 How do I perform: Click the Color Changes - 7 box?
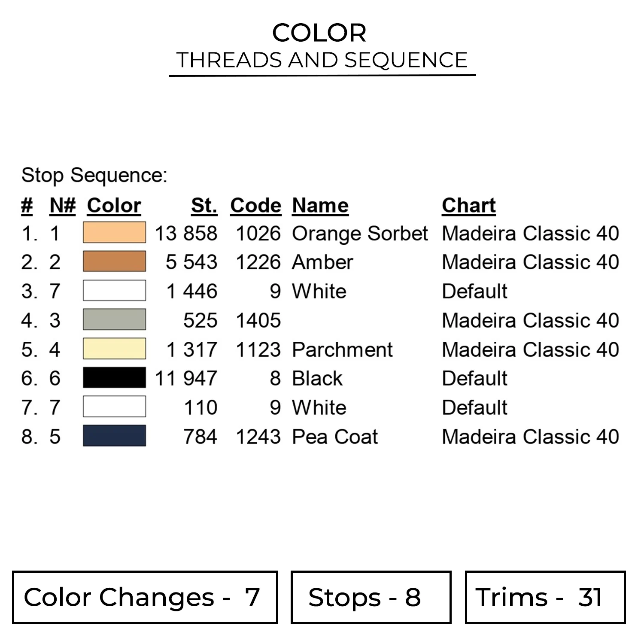pyautogui.click(x=145, y=597)
